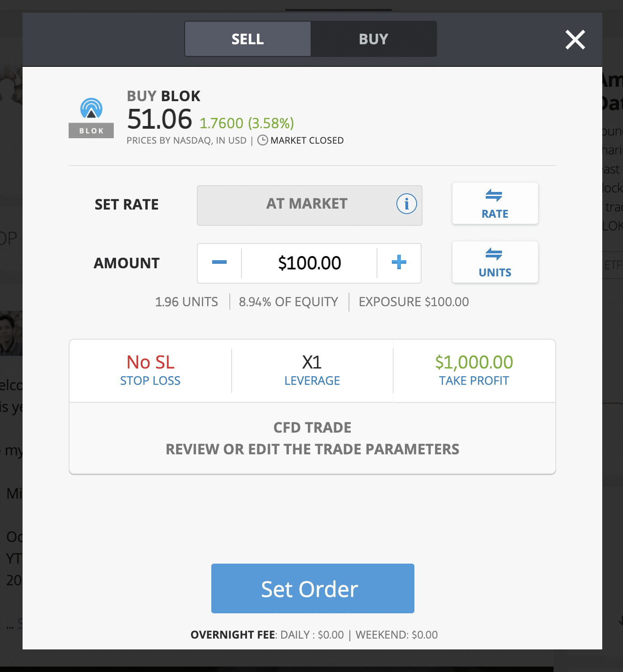Click the Set Order button
The width and height of the screenshot is (623, 672).
312,588
